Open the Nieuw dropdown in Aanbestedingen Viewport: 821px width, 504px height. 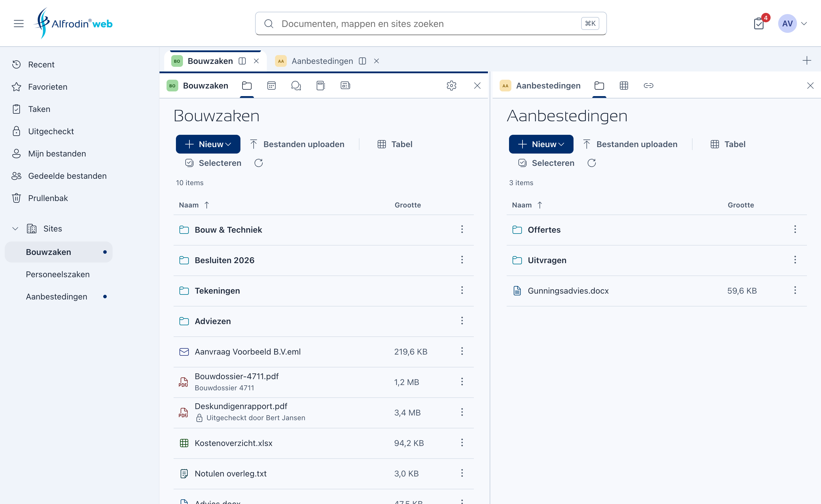tap(541, 144)
